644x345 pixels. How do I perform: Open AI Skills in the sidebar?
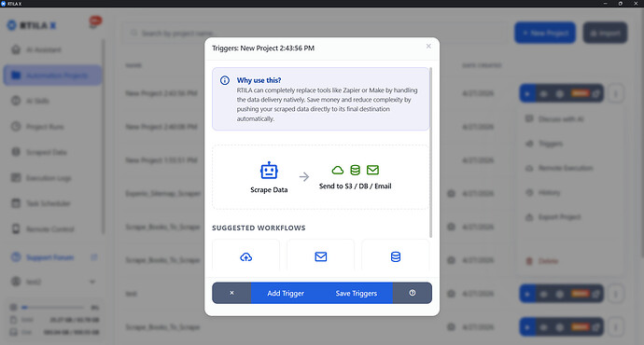click(52, 101)
